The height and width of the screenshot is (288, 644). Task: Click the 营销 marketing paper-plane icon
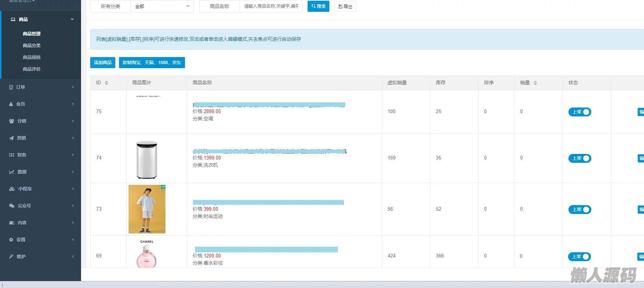(x=11, y=138)
